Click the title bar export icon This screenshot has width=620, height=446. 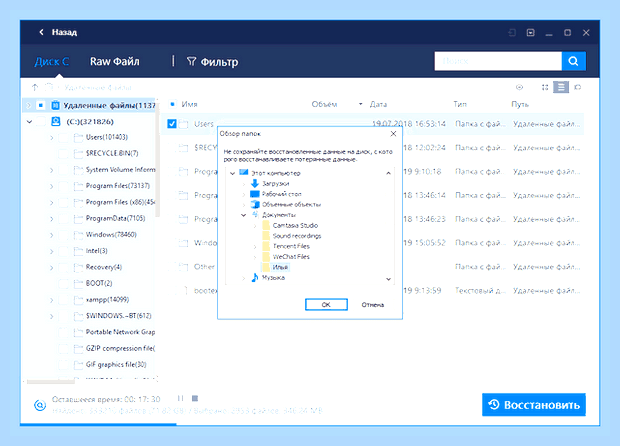[512, 32]
